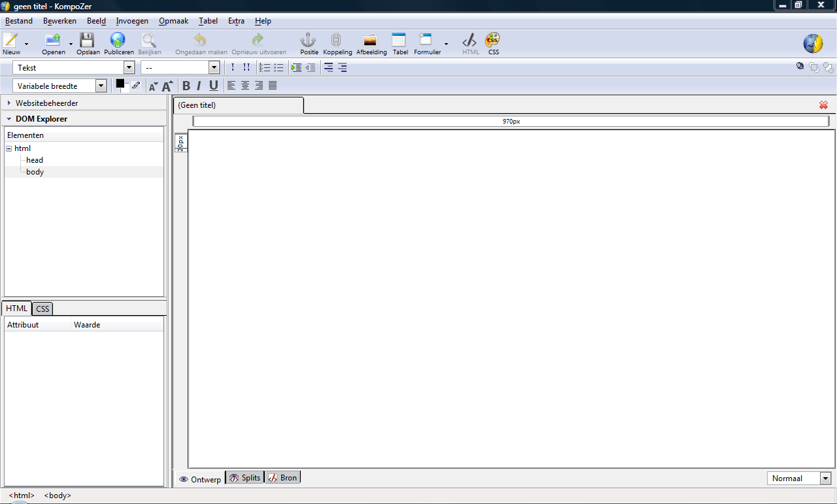Apply emphasis with single exclamation icon
This screenshot has width=837, height=504.
tap(233, 67)
